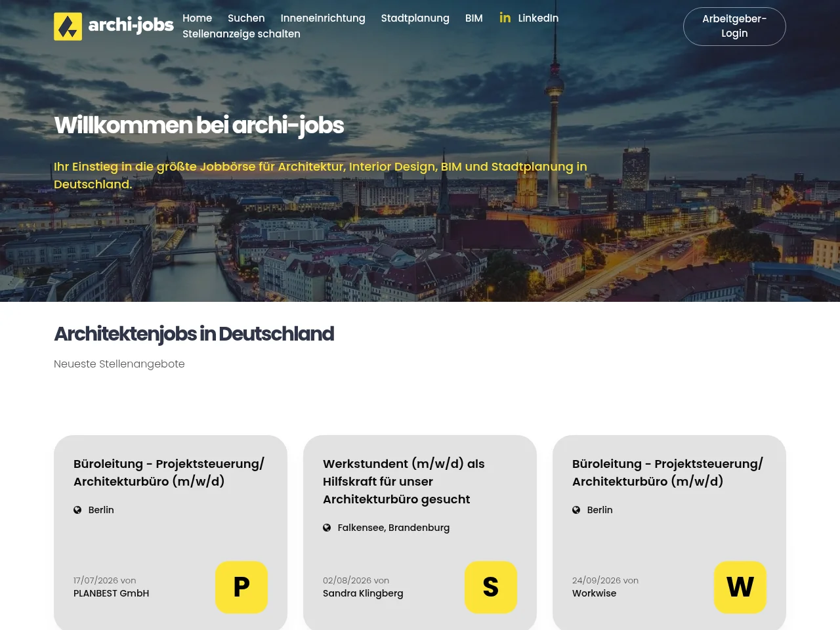This screenshot has width=840, height=630.
Task: Follow the LinkedIn text link
Action: (x=538, y=18)
